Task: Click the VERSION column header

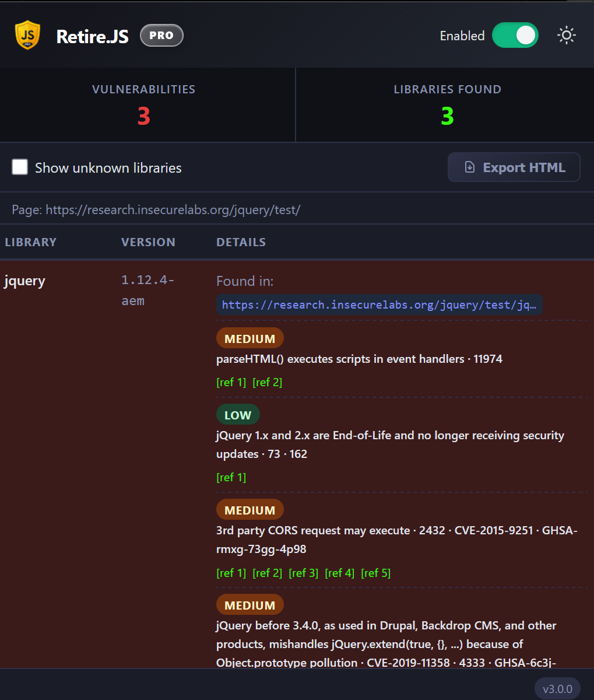Action: pyautogui.click(x=148, y=242)
